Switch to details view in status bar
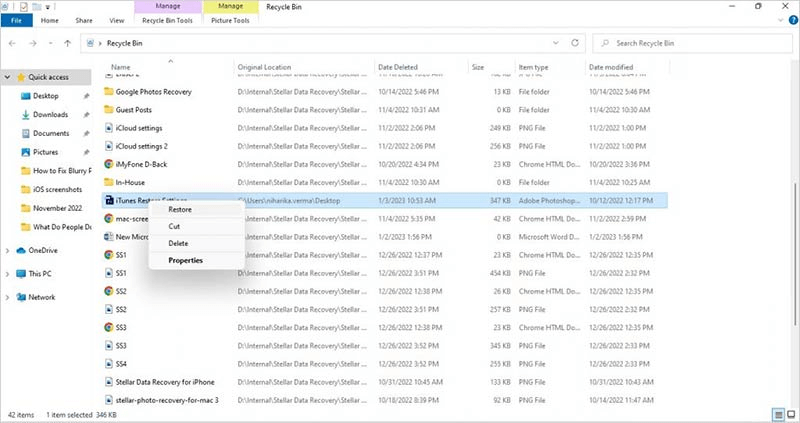Viewport: 800px width, 423px height. tap(779, 415)
